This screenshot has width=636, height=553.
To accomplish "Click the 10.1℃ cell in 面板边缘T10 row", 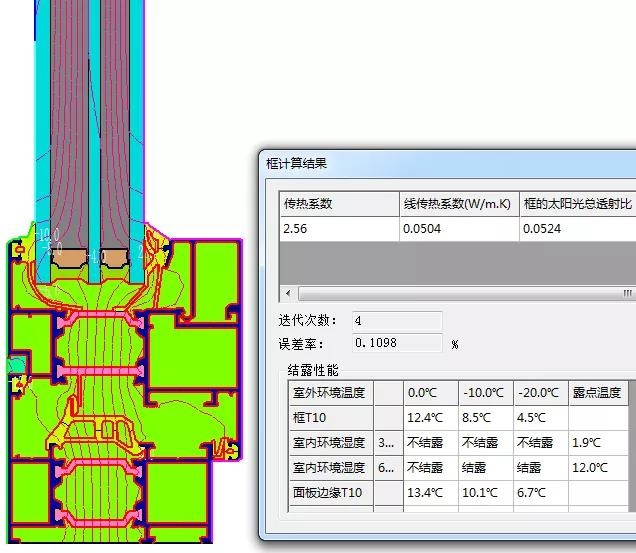I will pyautogui.click(x=486, y=493).
